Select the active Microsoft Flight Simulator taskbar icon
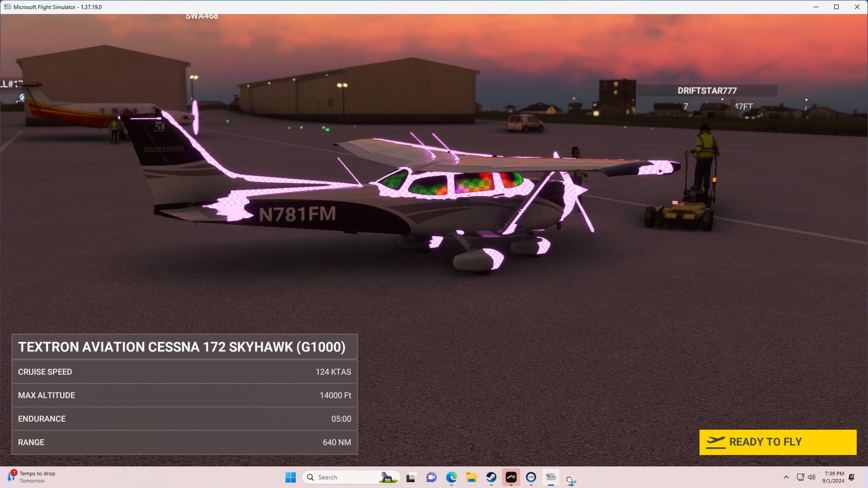868x488 pixels. (x=551, y=477)
